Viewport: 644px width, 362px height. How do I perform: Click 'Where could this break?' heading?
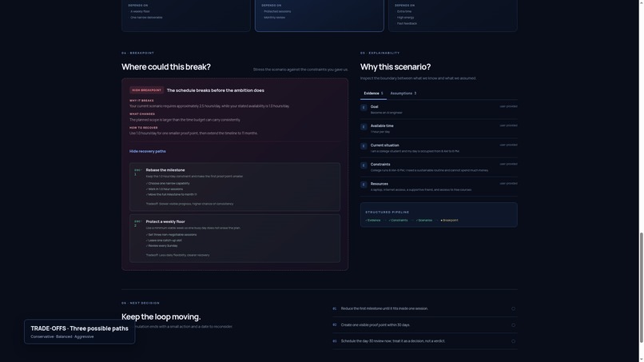(166, 67)
